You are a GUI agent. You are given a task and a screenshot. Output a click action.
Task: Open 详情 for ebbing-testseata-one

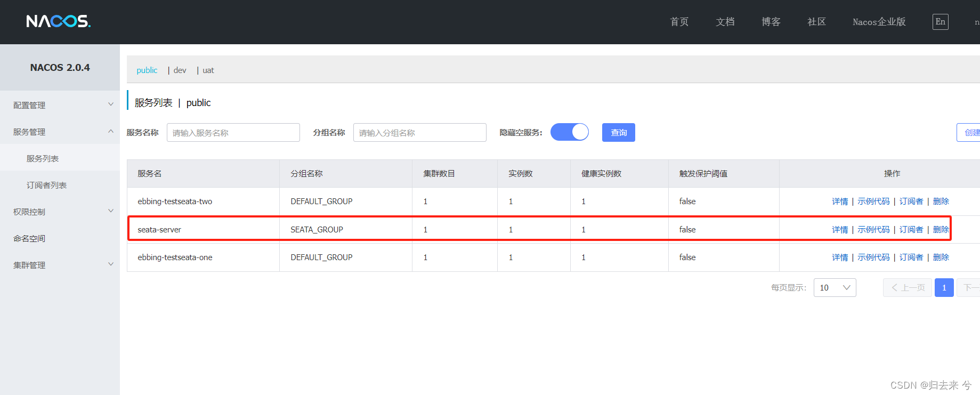tap(840, 257)
